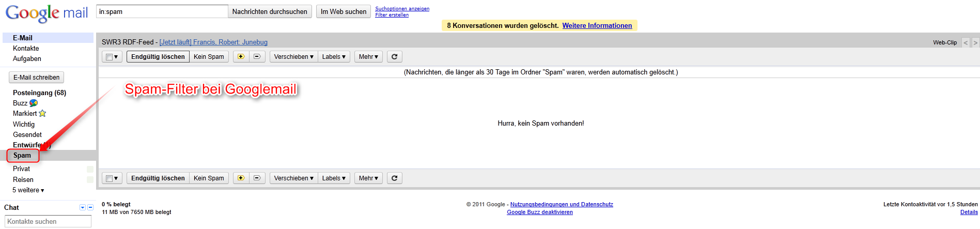This screenshot has height=229, width=980.
Task: Refresh using bottom toolbar reload icon
Action: (394, 178)
